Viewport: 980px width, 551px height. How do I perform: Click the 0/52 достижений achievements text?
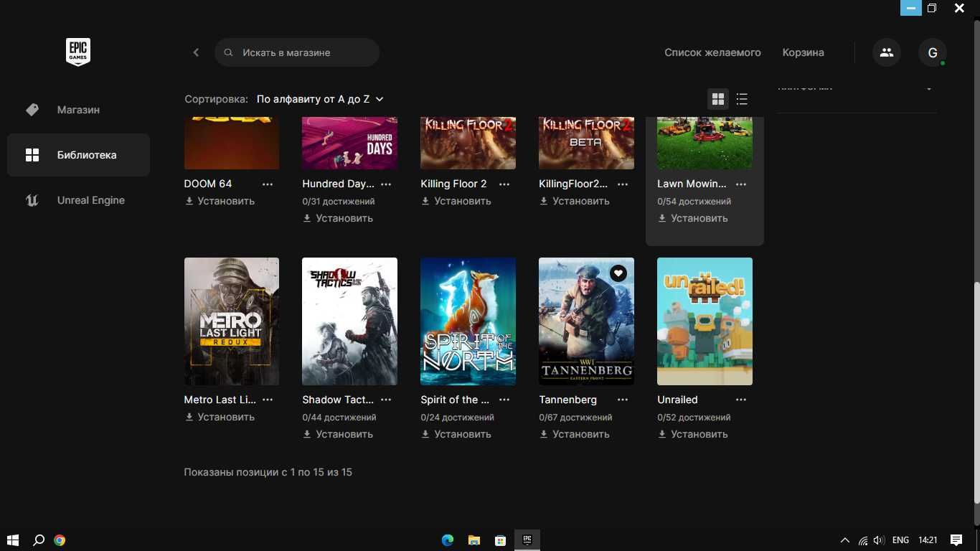click(x=694, y=417)
